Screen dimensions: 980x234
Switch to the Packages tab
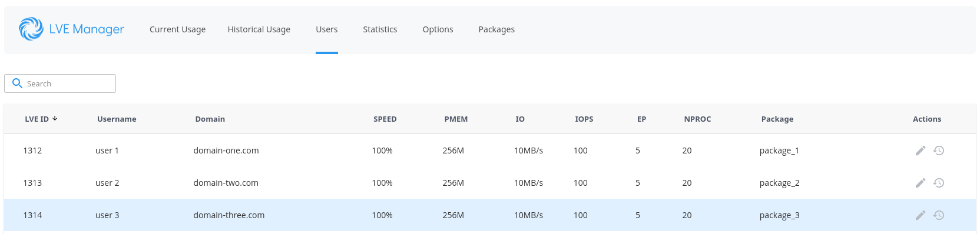(x=496, y=29)
